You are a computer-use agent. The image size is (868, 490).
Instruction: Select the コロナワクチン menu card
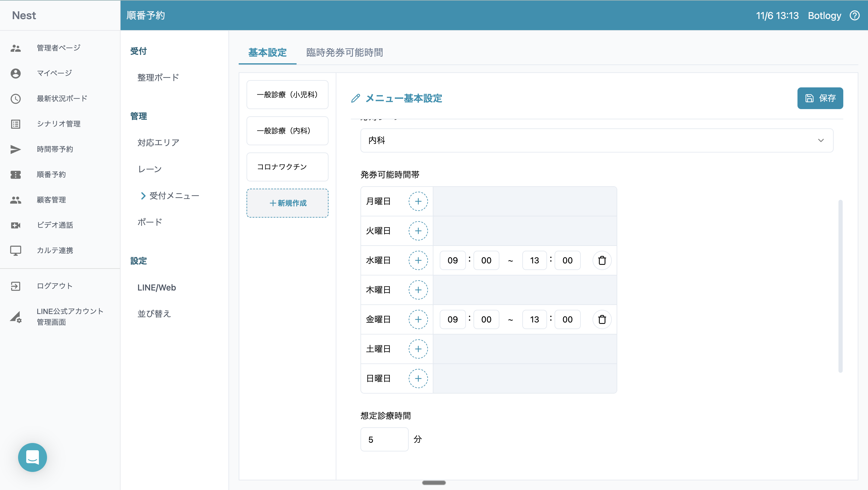click(288, 167)
